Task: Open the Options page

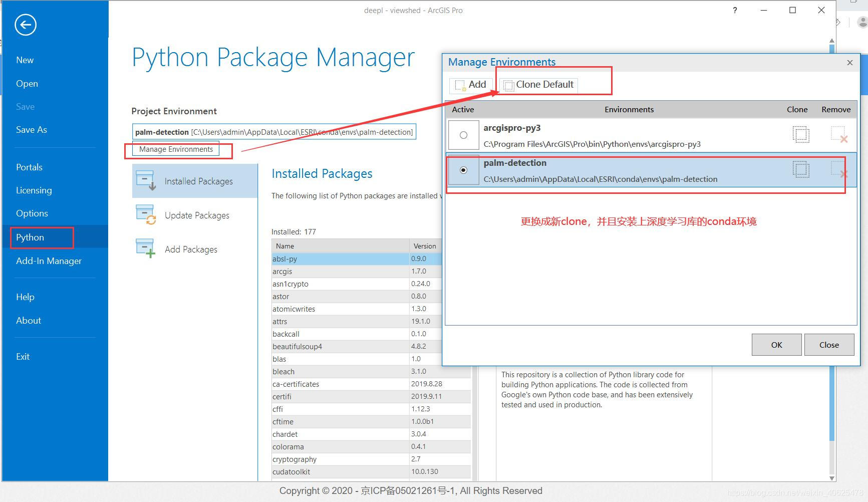Action: 32,213
